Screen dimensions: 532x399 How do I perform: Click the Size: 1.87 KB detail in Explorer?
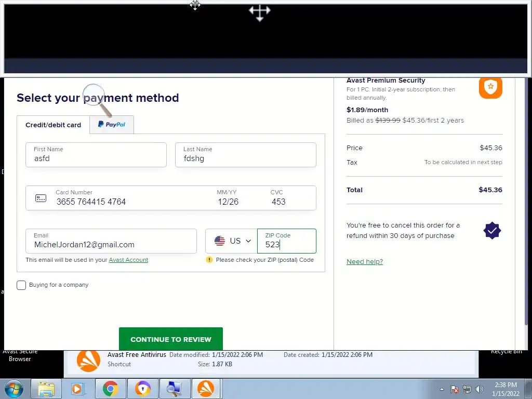pos(215,364)
